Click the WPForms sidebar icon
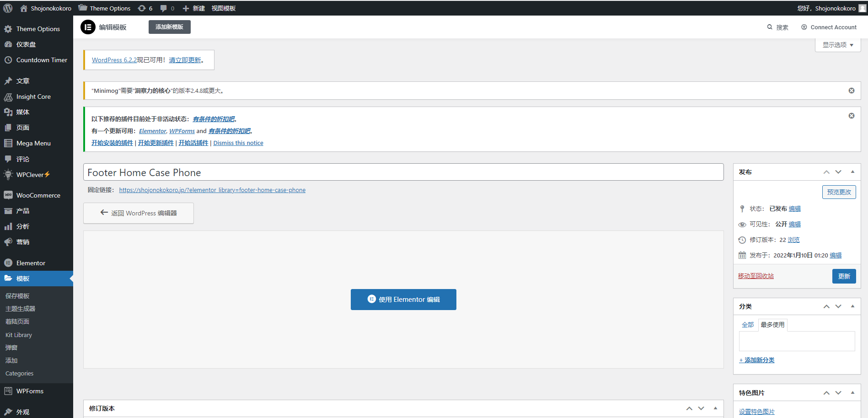This screenshot has width=868, height=418. [x=8, y=391]
